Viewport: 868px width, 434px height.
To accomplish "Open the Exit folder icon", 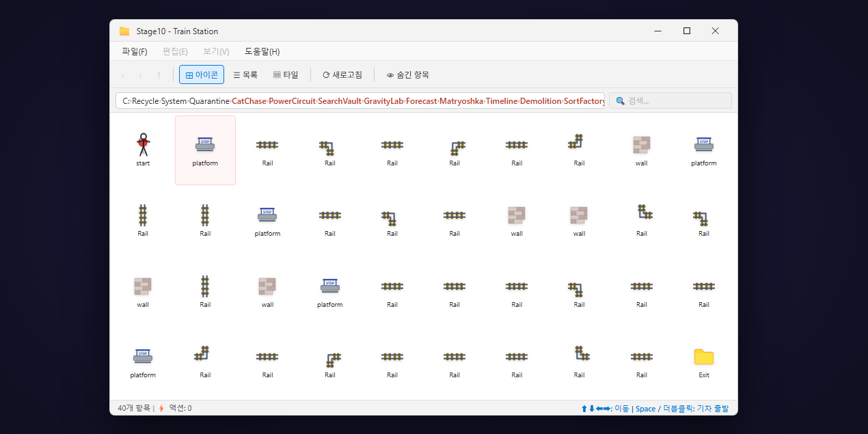I will 703,357.
